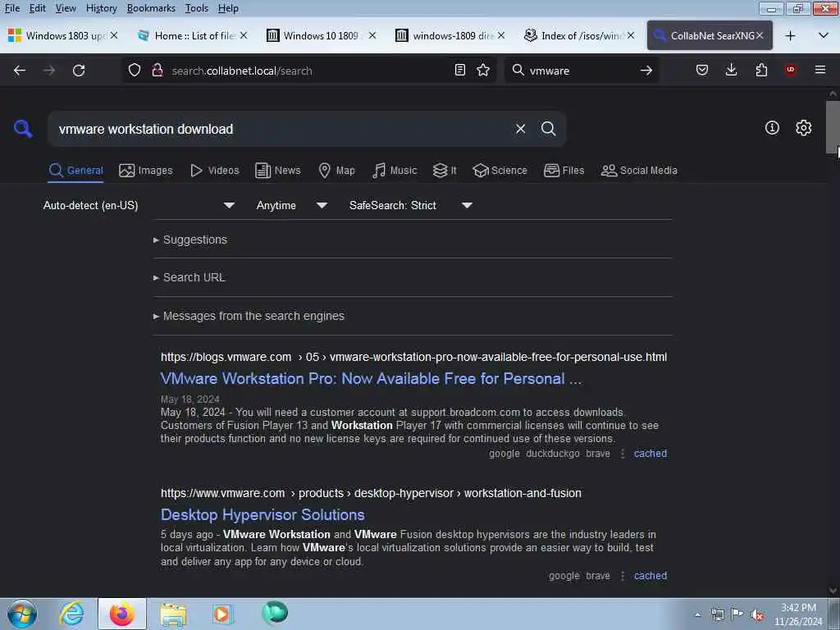Image resolution: width=840 pixels, height=630 pixels.
Task: Open the language Auto-detect dropdown
Action: (139, 205)
